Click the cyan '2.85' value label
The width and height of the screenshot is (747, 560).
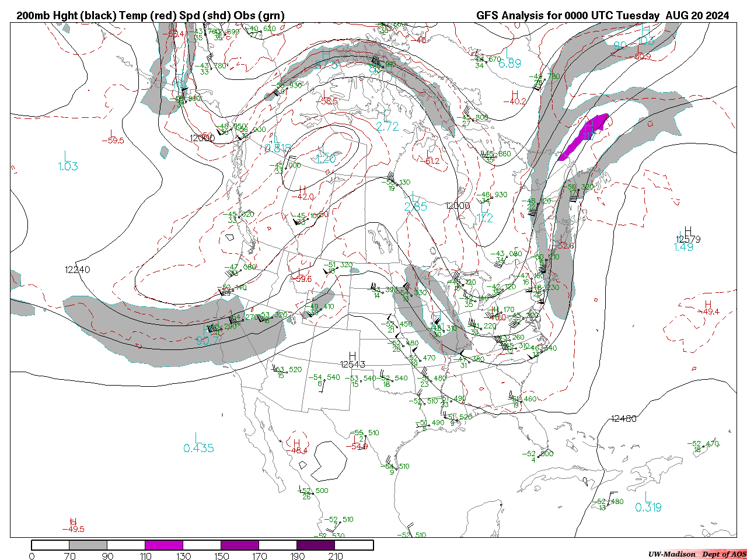click(416, 207)
